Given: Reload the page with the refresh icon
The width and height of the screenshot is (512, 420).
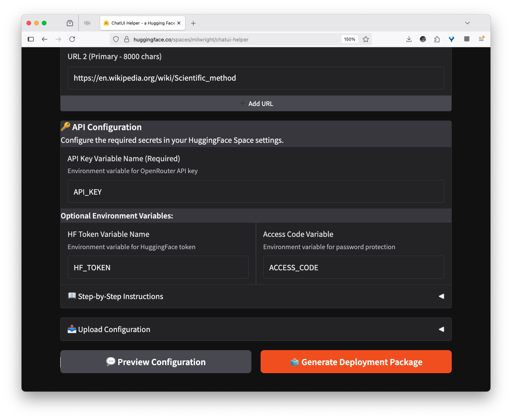Looking at the screenshot, I should pyautogui.click(x=72, y=39).
